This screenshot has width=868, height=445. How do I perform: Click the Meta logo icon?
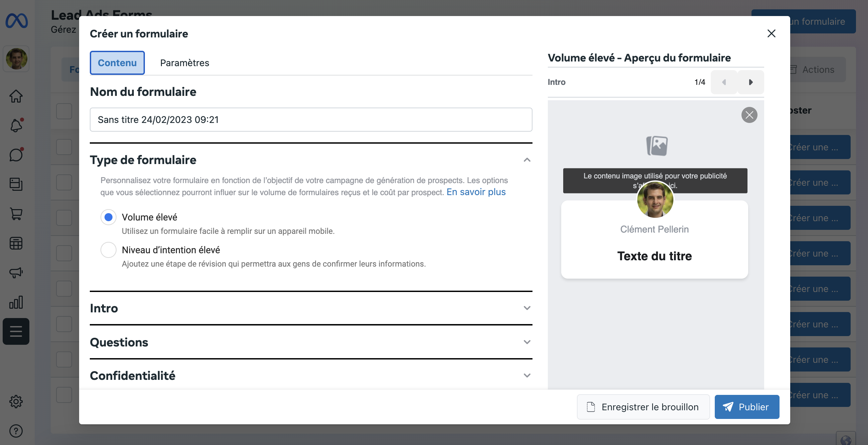click(x=16, y=21)
